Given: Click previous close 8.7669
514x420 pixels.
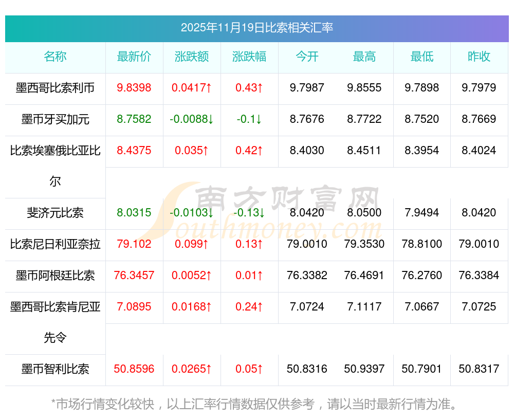Looking at the screenshot, I should tap(479, 119).
